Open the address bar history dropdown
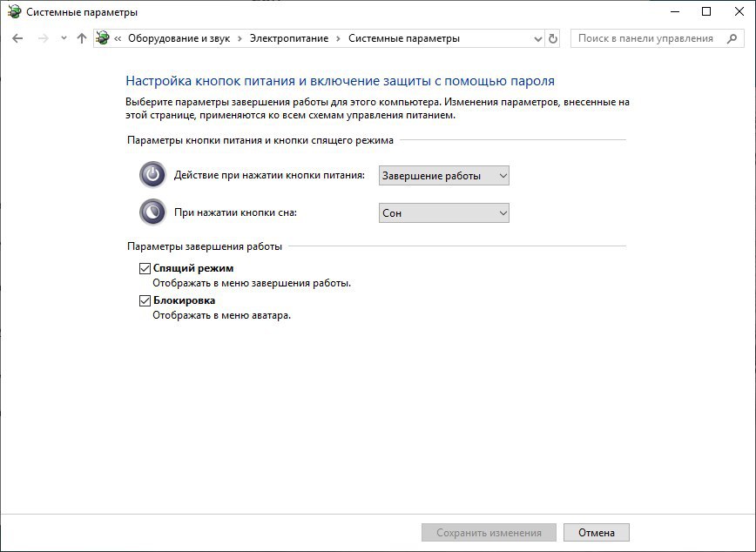This screenshot has height=552, width=756. [x=538, y=39]
